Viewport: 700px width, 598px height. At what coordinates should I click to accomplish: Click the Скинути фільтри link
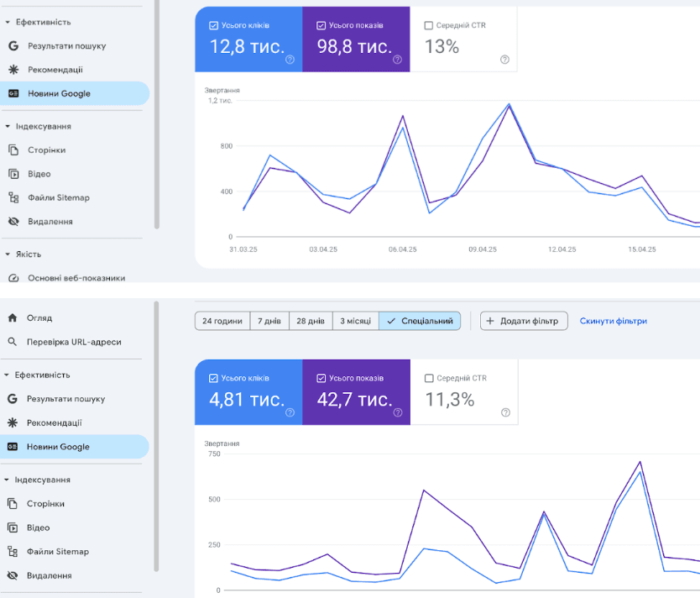[613, 321]
